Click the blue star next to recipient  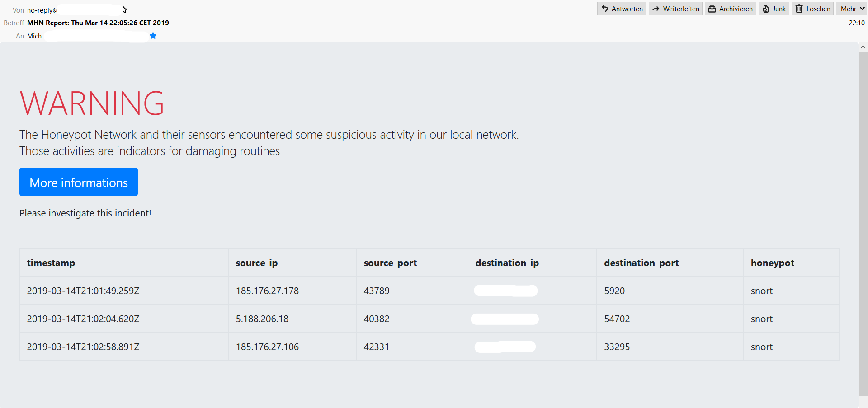(153, 36)
